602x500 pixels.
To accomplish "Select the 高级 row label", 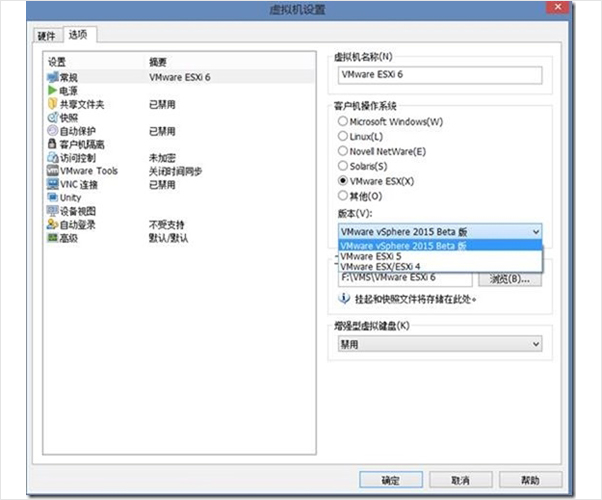I will (69, 238).
